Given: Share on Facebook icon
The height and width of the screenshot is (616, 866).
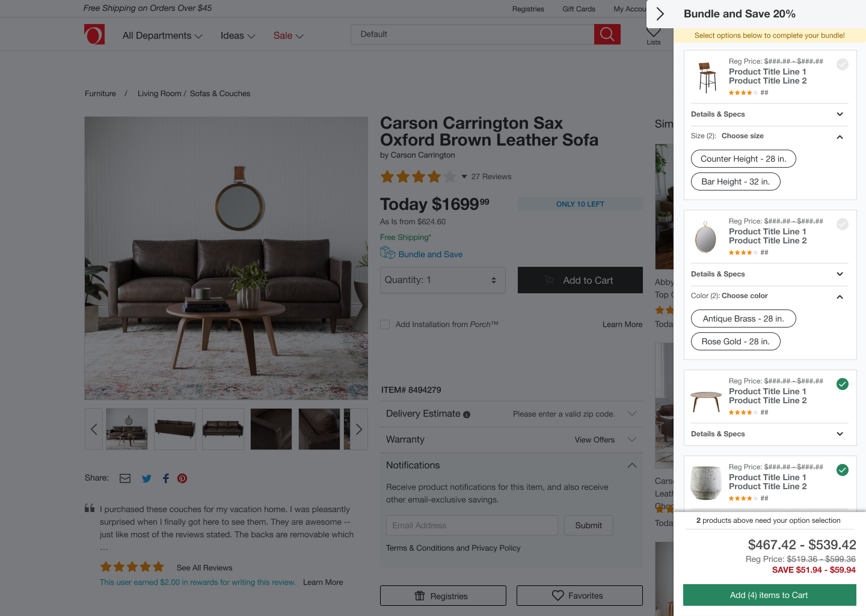Looking at the screenshot, I should [x=165, y=478].
